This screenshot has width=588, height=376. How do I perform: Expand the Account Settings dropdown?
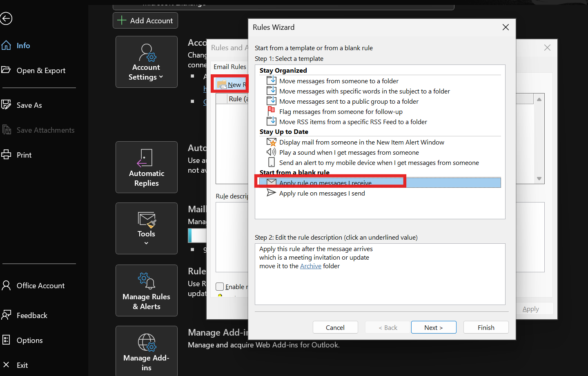[x=147, y=62]
